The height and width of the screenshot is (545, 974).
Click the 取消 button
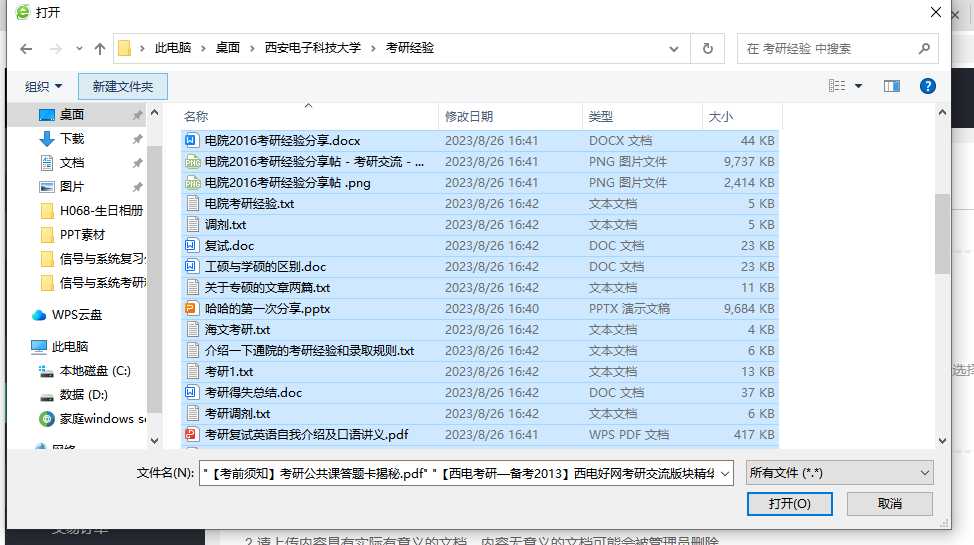(x=889, y=503)
